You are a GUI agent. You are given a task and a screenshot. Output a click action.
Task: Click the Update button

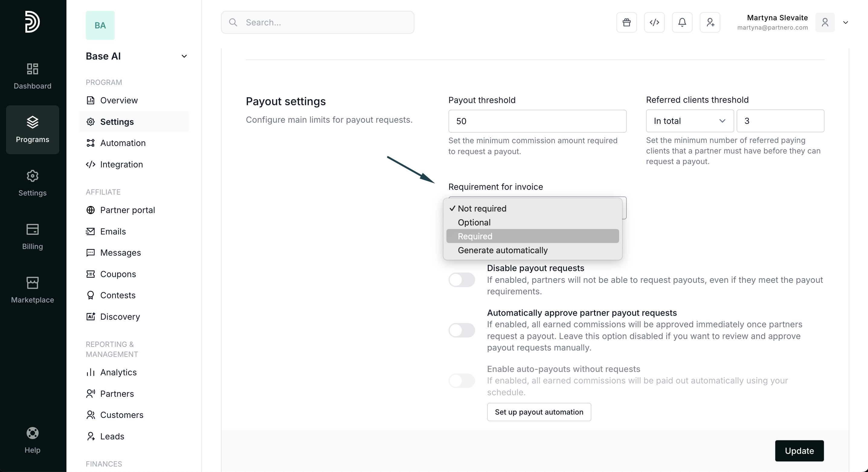tap(799, 451)
